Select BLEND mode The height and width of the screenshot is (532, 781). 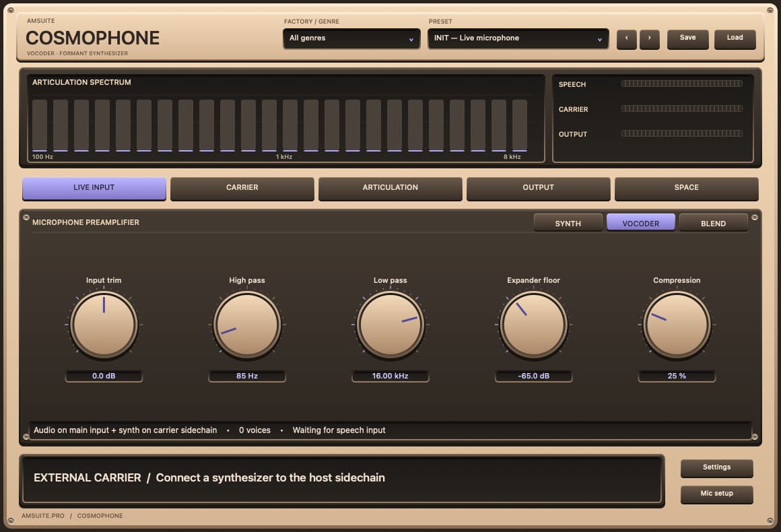tap(713, 223)
